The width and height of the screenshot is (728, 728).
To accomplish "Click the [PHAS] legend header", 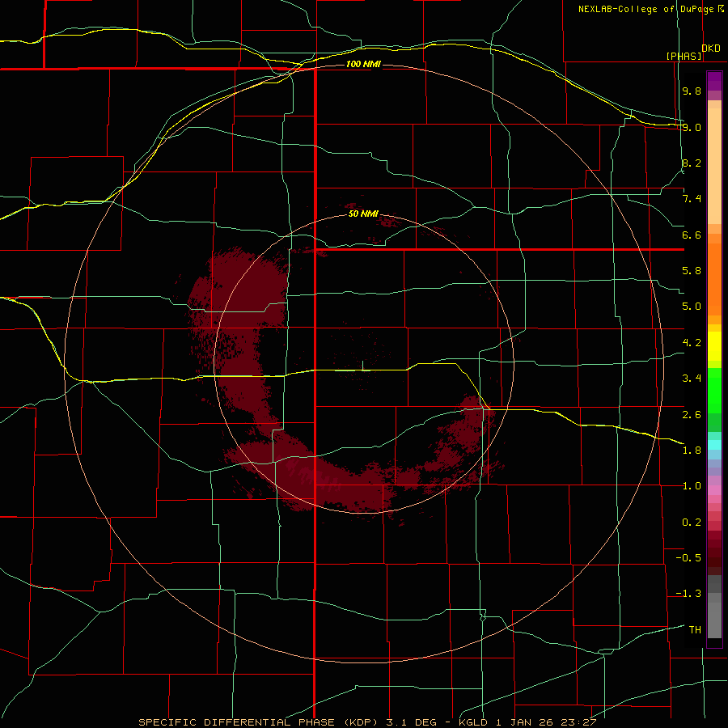I will (684, 56).
